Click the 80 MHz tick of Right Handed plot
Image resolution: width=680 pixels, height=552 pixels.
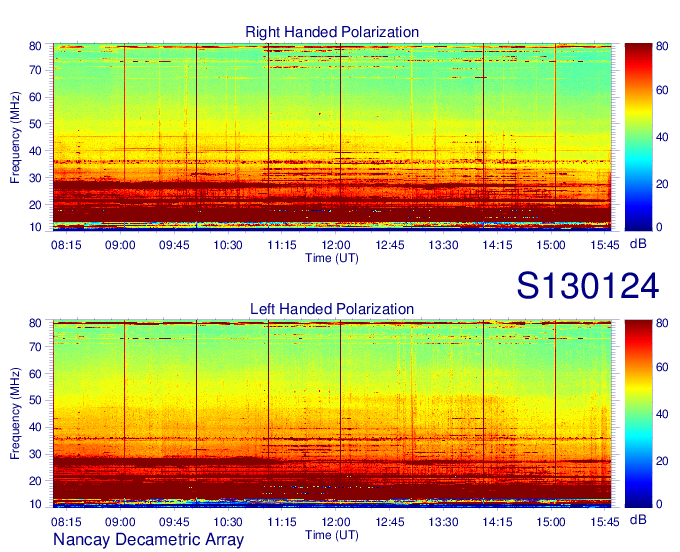35,46
